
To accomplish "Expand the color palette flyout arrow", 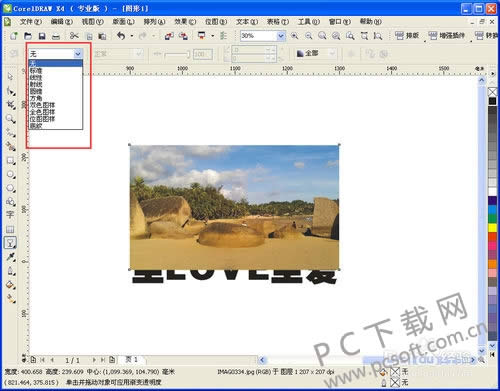I will (x=493, y=73).
